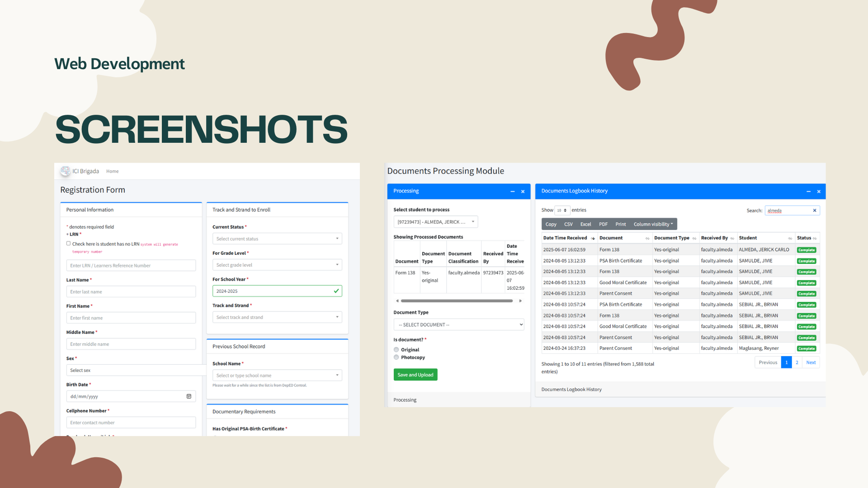Go to page 2 of logbook entries
The width and height of the screenshot is (868, 488).
(x=797, y=362)
